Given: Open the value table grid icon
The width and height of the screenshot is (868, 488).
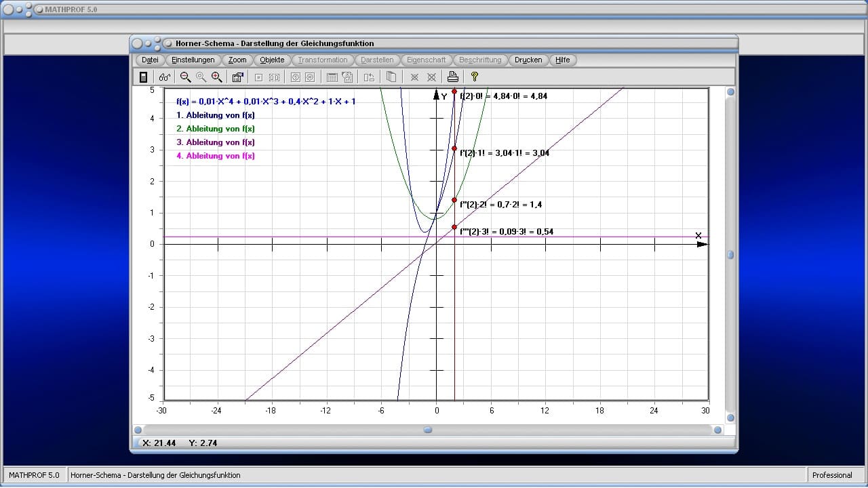Looking at the screenshot, I should click(x=332, y=77).
